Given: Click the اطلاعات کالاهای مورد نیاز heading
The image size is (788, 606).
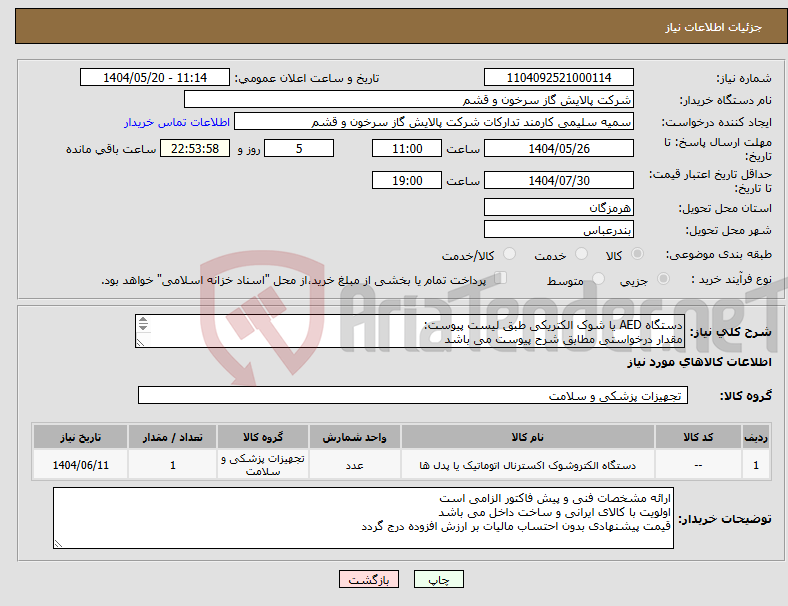Looking at the screenshot, I should click(699, 362).
